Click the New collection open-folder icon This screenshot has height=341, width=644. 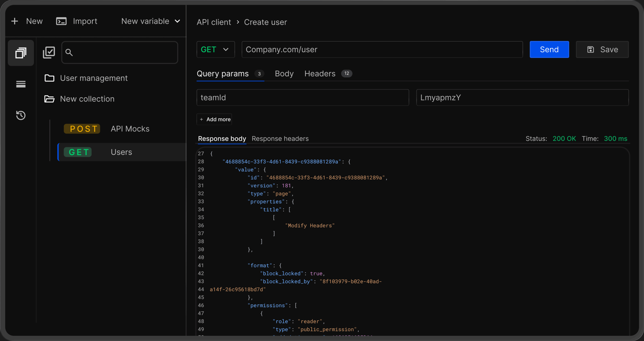49,99
